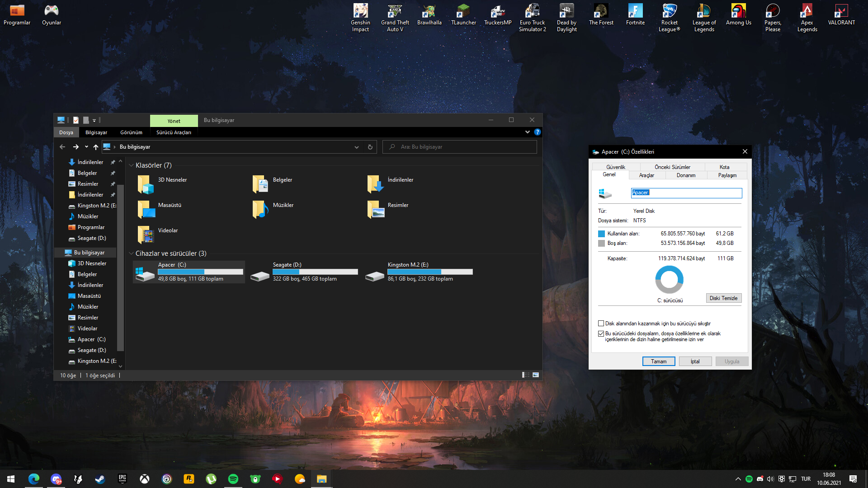Expand the ribbon chevron
The width and height of the screenshot is (868, 488).
point(527,132)
